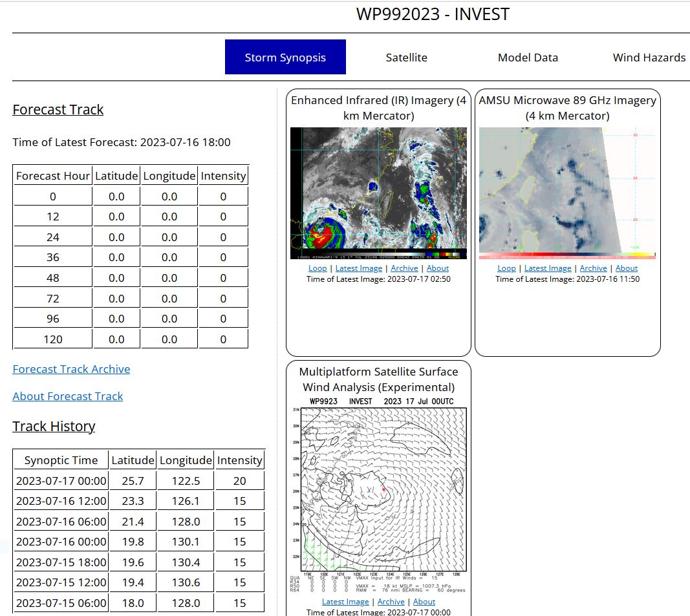Open Latest Image under Surface Wind Analysis

[x=345, y=602]
